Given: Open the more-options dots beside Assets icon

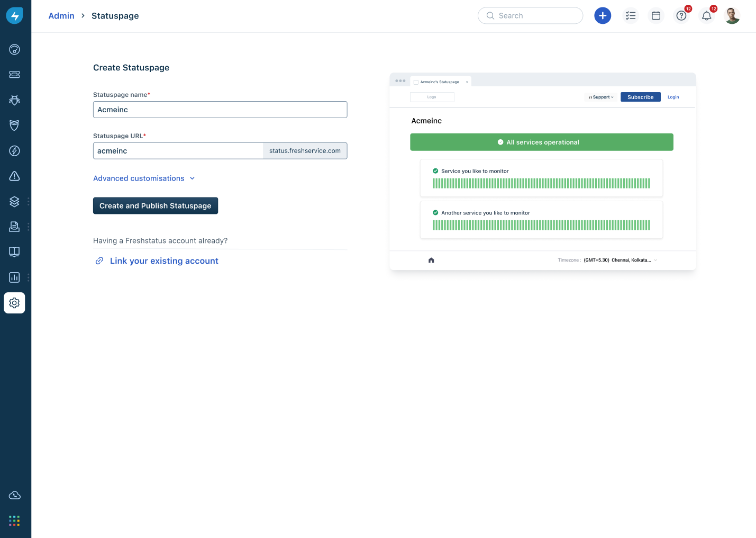Looking at the screenshot, I should [28, 201].
